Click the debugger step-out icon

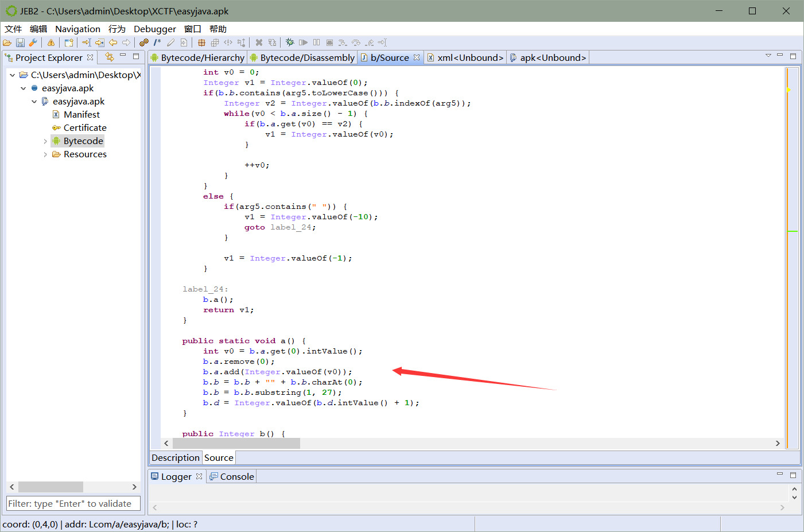tap(369, 42)
